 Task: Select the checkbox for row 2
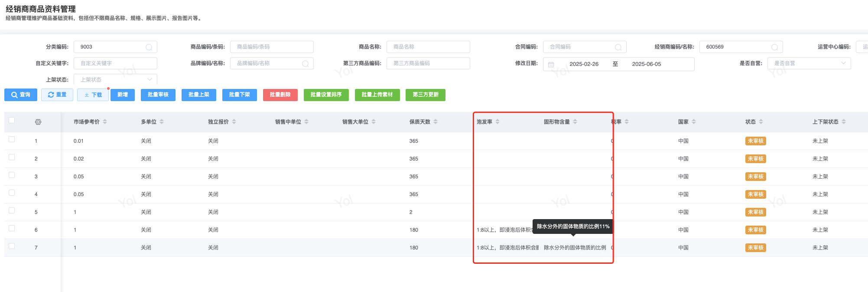point(12,157)
